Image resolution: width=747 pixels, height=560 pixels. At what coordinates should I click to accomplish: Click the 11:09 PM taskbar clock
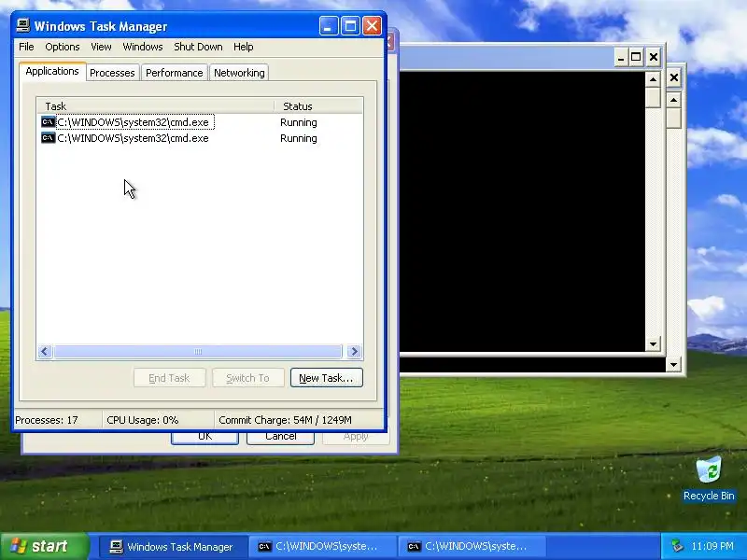pos(712,546)
